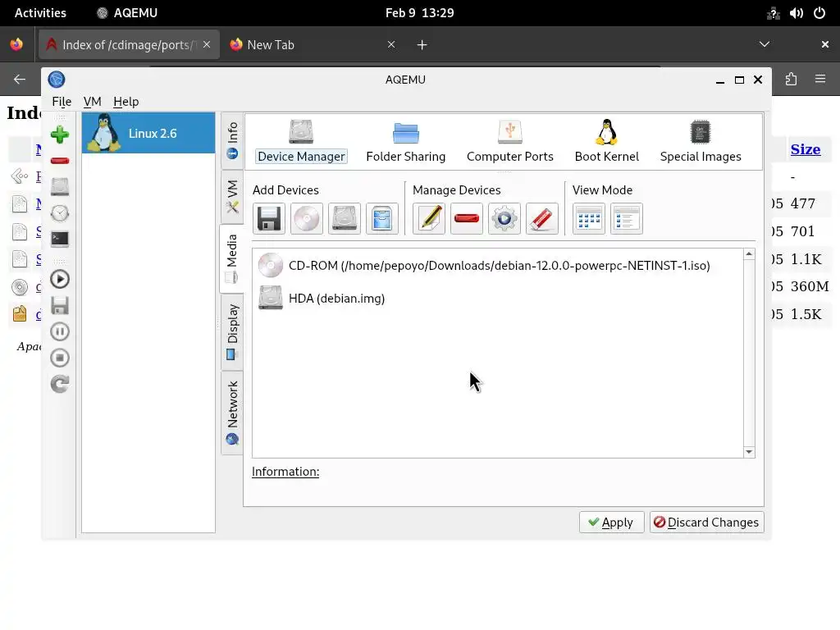Switch to icon grid view mode

tap(589, 218)
